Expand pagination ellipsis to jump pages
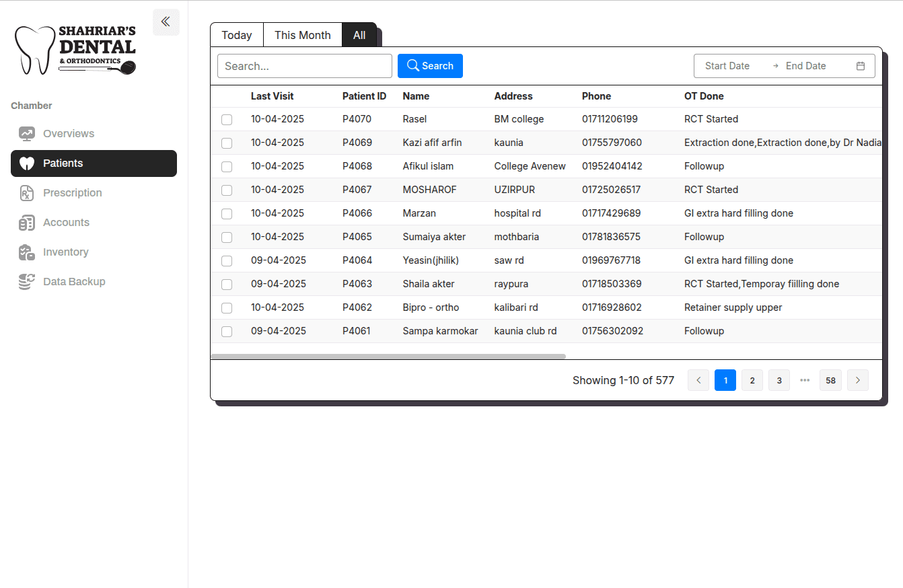Screen dimensions: 903x588 pyautogui.click(x=805, y=380)
